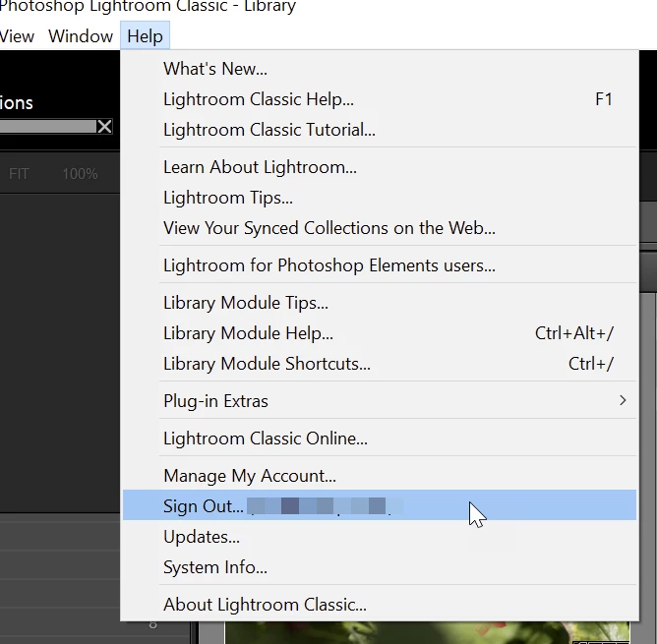Set Navigator zoom to 100%
Screen dimensions: 657x644
point(80,173)
